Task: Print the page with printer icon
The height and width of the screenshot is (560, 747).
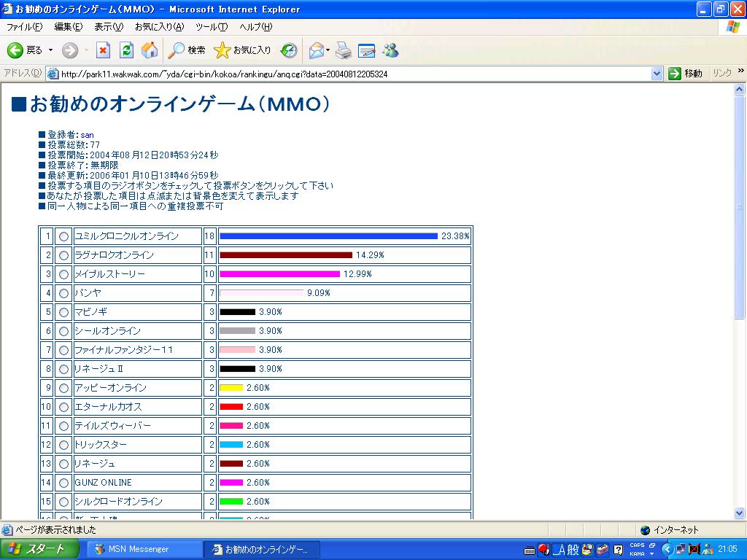Action: coord(343,50)
